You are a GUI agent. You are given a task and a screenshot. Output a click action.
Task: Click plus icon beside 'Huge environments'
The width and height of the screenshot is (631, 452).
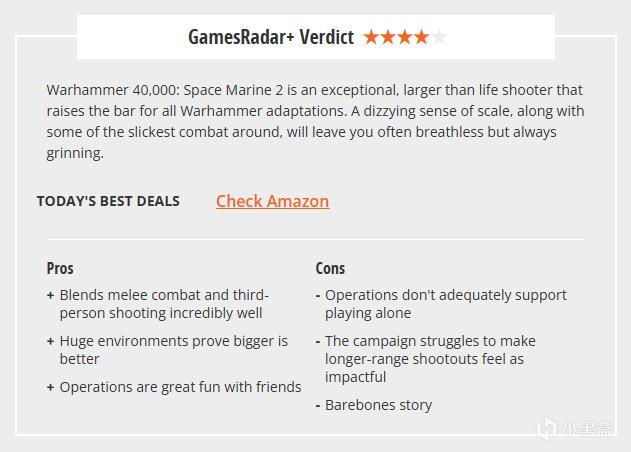50,342
